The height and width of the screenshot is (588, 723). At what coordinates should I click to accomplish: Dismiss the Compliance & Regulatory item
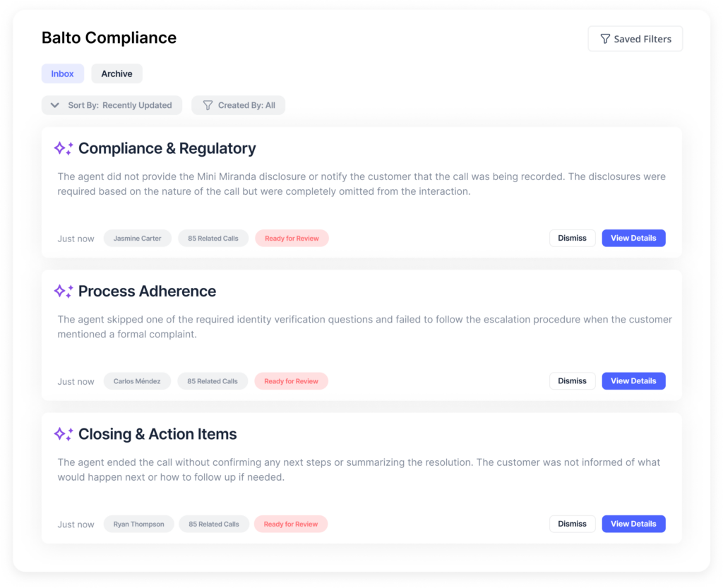point(572,239)
